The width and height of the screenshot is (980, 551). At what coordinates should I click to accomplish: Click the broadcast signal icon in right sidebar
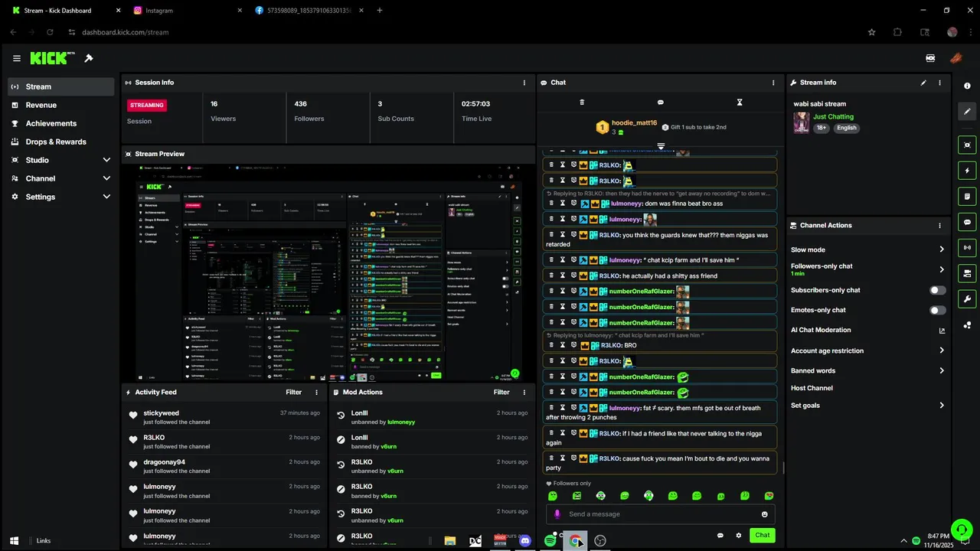pyautogui.click(x=967, y=248)
